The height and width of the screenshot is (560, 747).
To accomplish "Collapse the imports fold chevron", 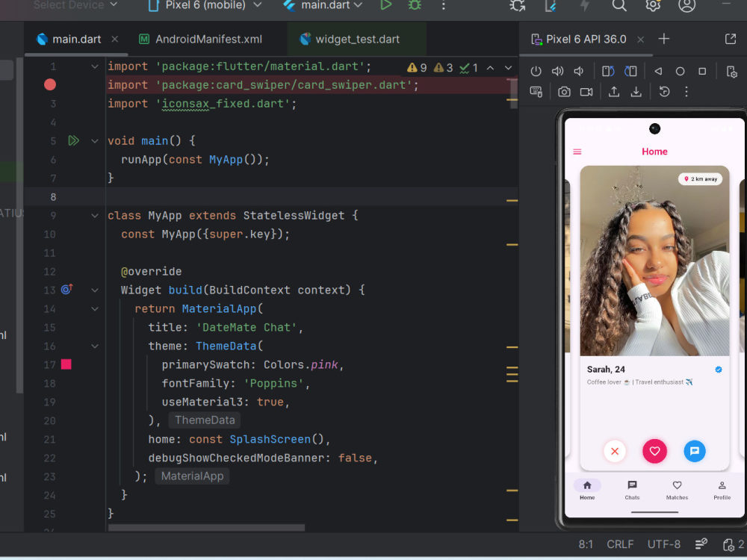I will click(x=94, y=66).
